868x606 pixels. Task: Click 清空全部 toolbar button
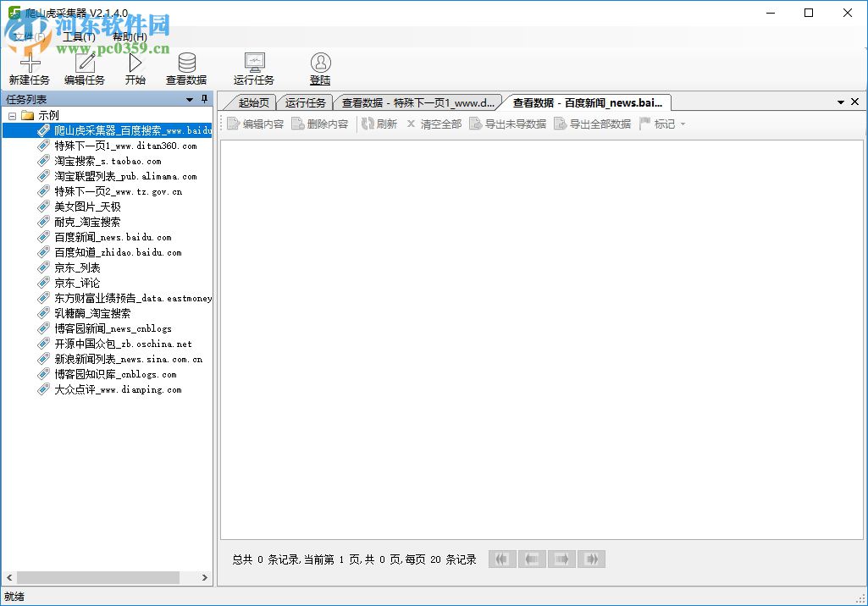434,124
